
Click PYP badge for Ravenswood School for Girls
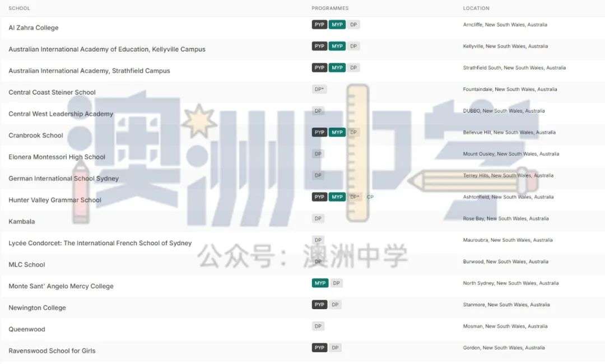(x=319, y=348)
